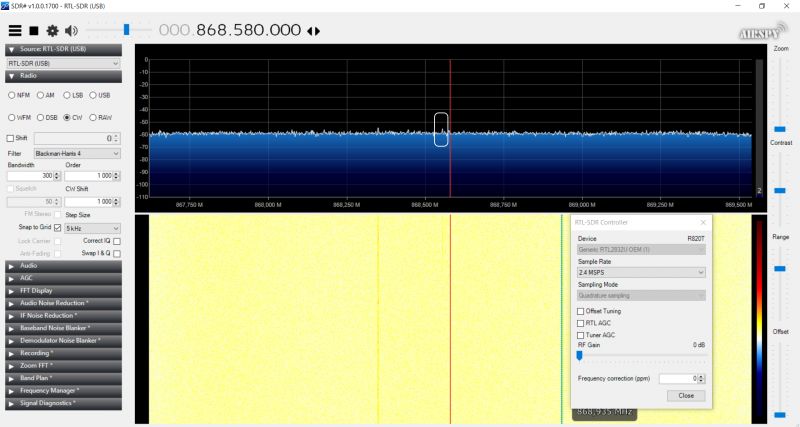Click the Bandwidth spinner arrows
The image size is (800, 427).
[57, 175]
